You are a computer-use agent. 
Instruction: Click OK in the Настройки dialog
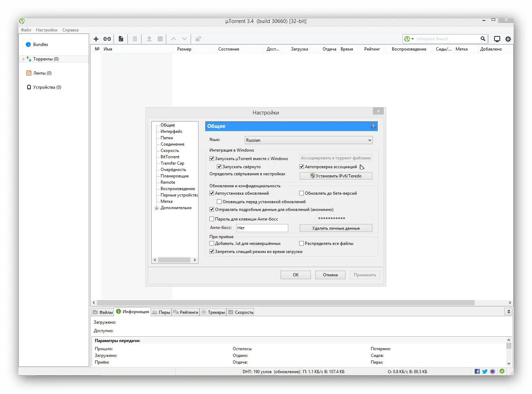click(296, 275)
